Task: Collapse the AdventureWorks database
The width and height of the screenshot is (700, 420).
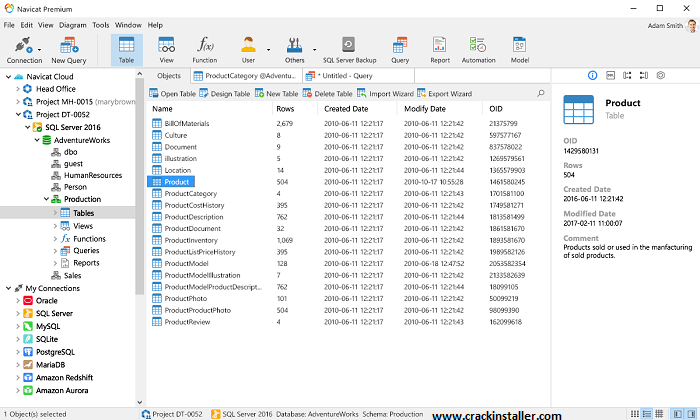Action: [x=37, y=140]
